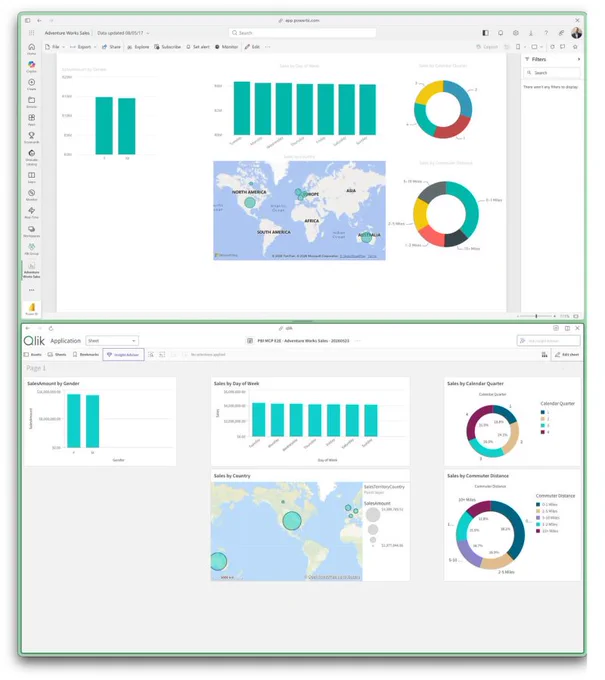Image resolution: width=605 pixels, height=680 pixels.
Task: Open Browse in Power BI sidebar
Action: [x=32, y=102]
